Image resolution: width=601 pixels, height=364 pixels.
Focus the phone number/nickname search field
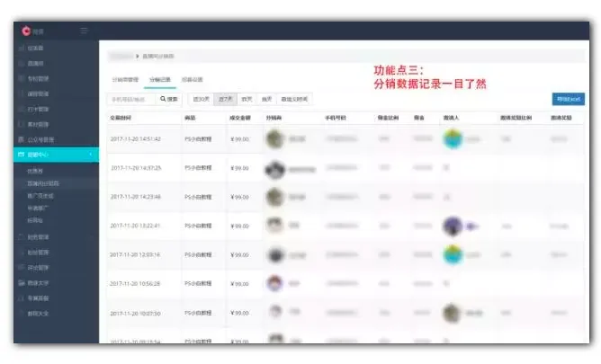point(131,99)
